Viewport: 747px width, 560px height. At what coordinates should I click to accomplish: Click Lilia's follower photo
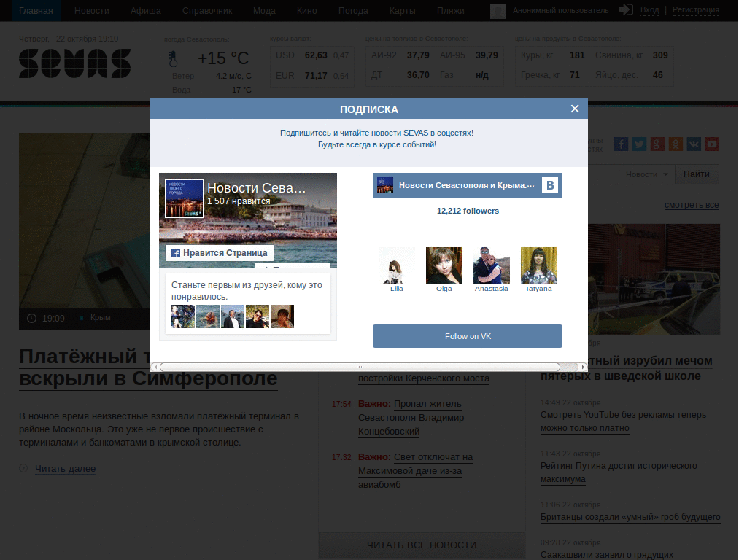point(396,265)
